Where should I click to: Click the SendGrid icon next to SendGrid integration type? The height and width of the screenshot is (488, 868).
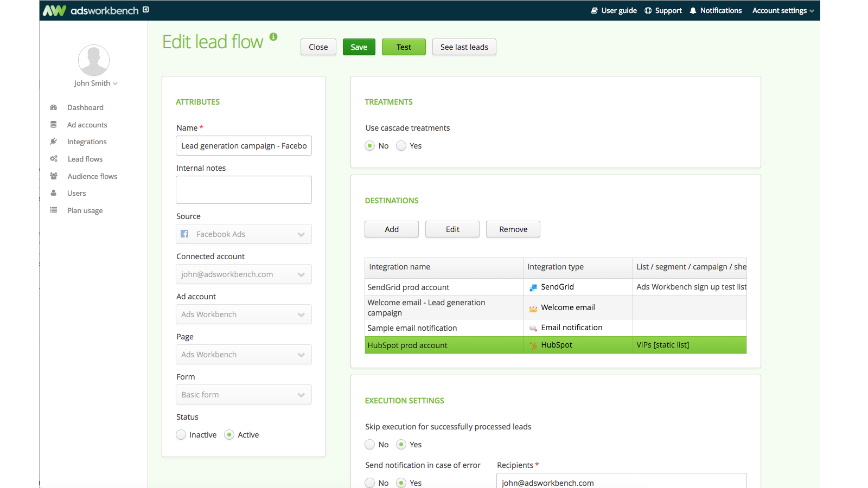532,287
